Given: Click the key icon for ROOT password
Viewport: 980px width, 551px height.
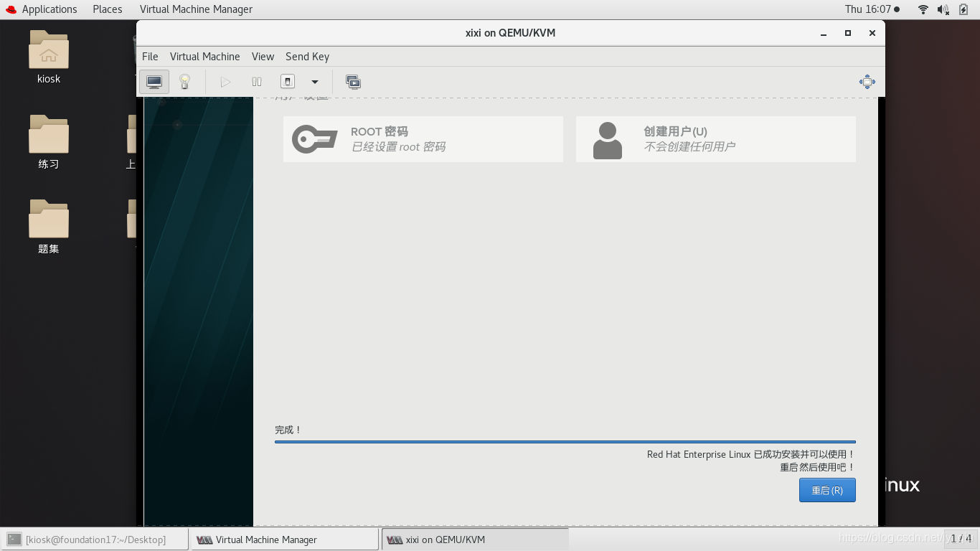Looking at the screenshot, I should (315, 139).
